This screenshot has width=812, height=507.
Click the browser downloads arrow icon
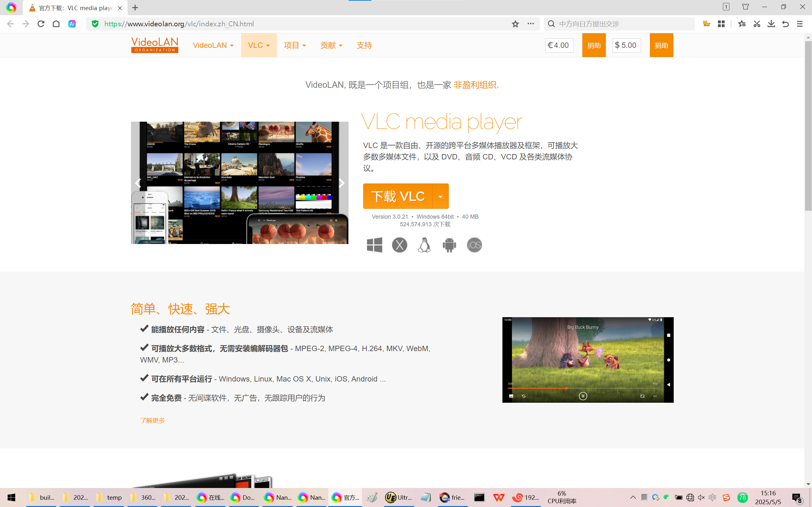[x=771, y=24]
